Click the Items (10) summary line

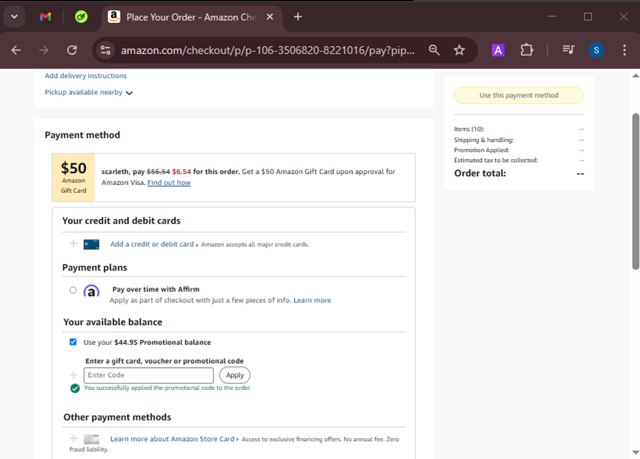pos(519,129)
